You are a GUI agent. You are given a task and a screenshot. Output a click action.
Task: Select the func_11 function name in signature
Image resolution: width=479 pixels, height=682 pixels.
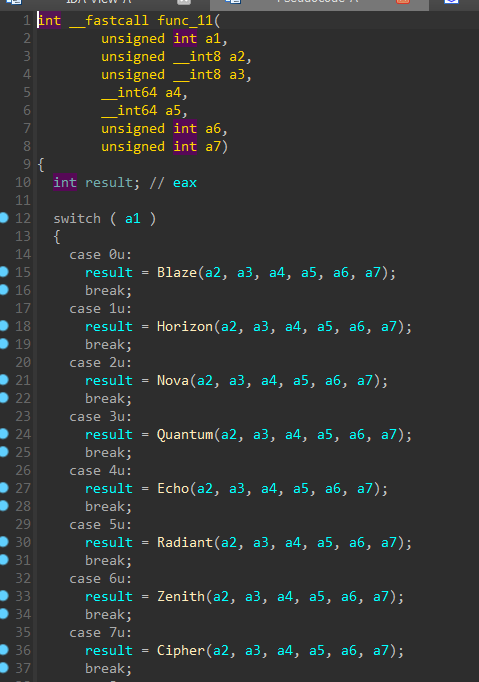(x=185, y=20)
